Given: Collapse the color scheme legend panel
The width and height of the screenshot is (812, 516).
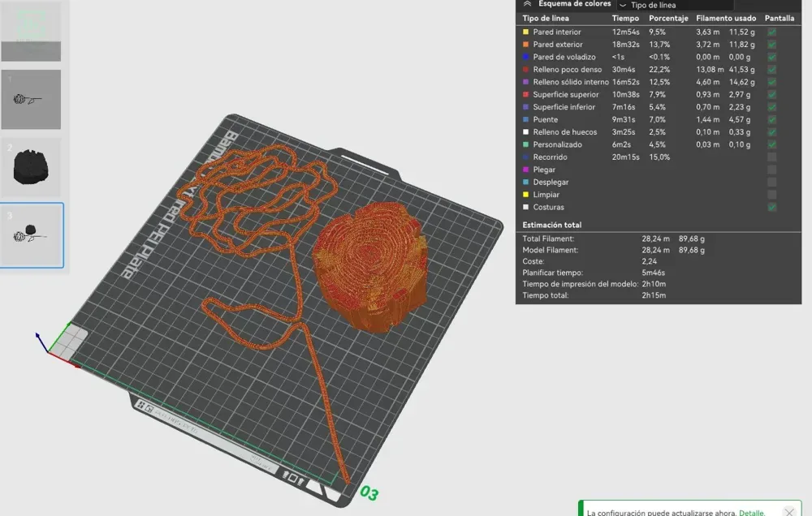Looking at the screenshot, I should point(527,3).
